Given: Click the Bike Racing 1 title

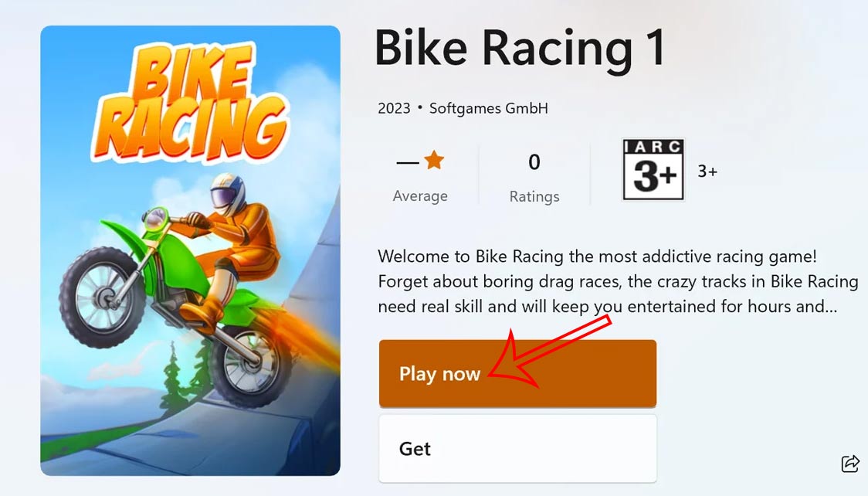Looking at the screenshot, I should pos(521,48).
